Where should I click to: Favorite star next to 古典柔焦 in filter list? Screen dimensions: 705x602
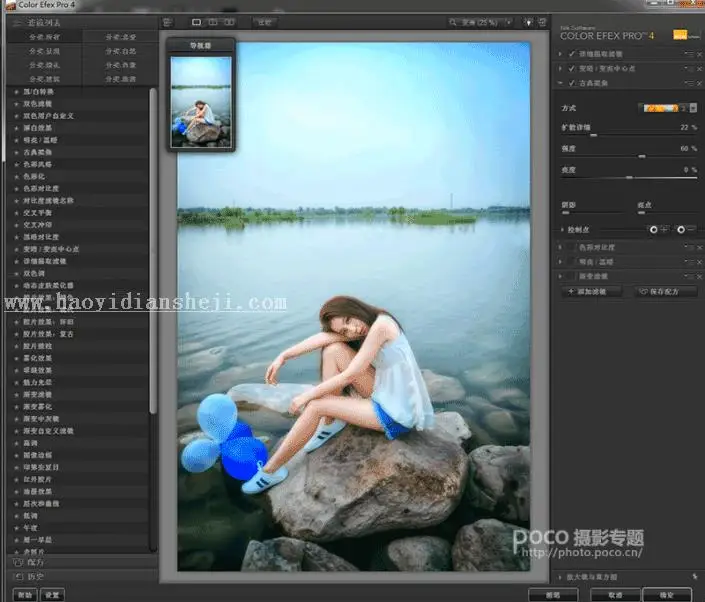coord(16,152)
